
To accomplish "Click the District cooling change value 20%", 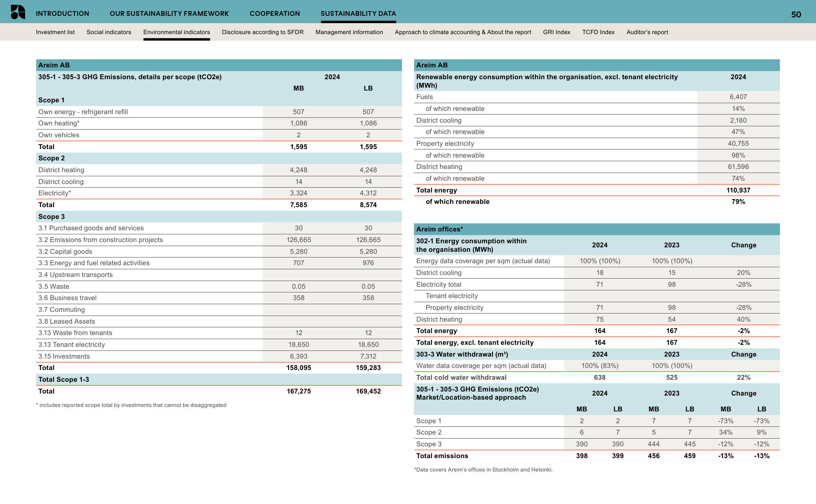I will tap(744, 273).
